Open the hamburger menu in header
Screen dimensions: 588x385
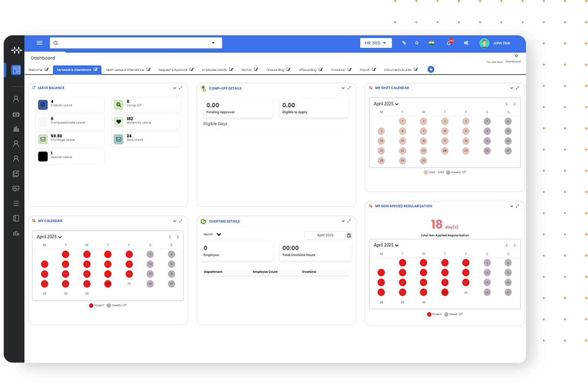click(x=40, y=43)
